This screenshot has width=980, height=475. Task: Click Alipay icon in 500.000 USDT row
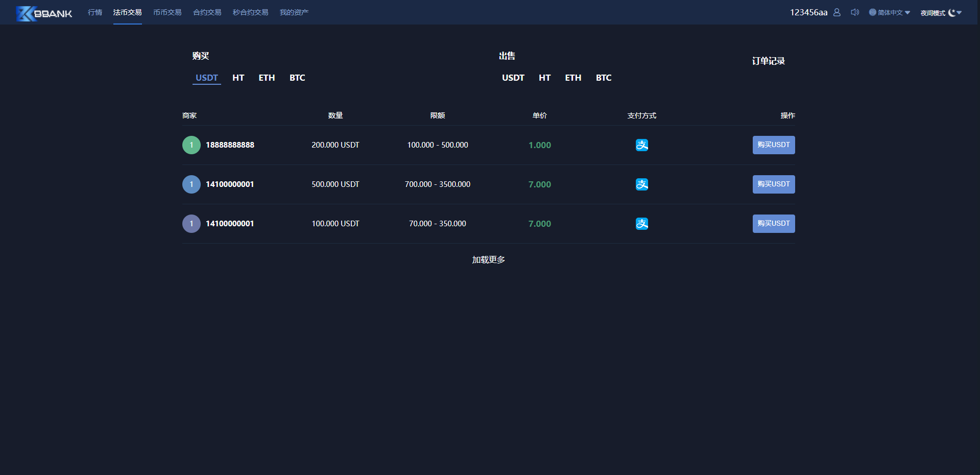[642, 184]
